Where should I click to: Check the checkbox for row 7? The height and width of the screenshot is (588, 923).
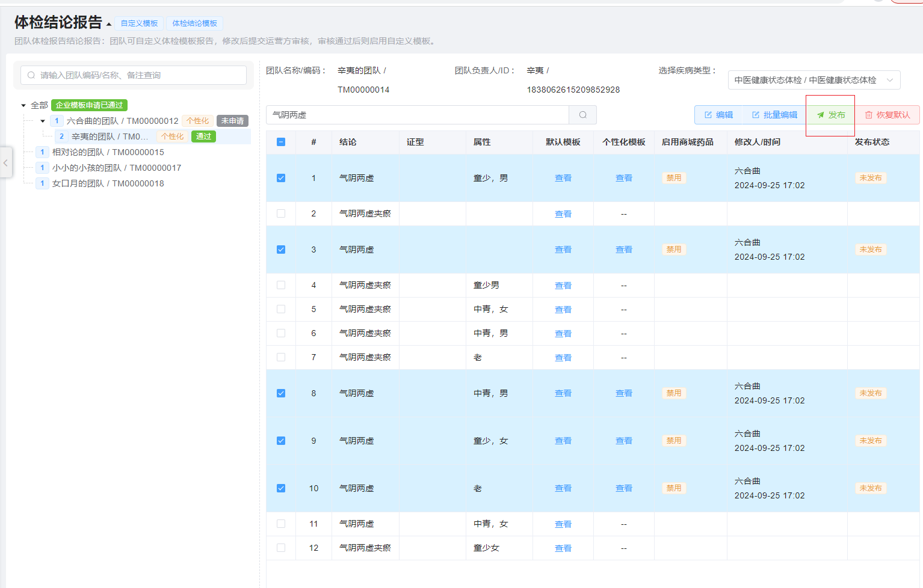point(281,357)
